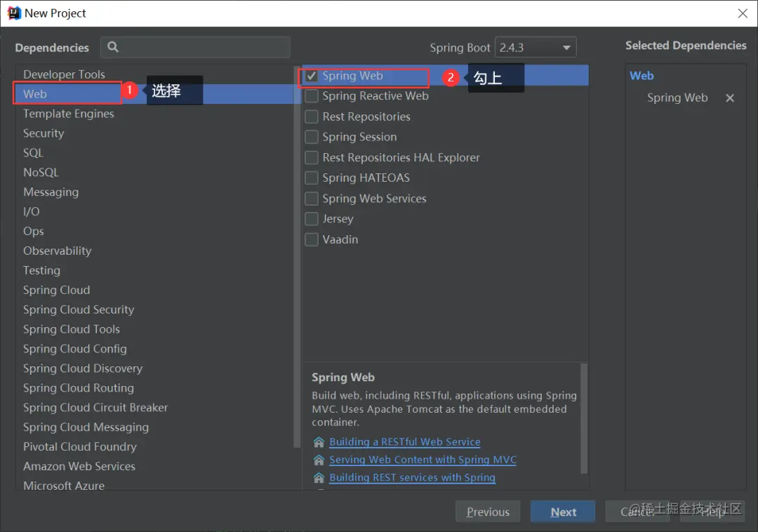Open Building a RESTful Web Service link
The width and height of the screenshot is (758, 532).
pyautogui.click(x=405, y=442)
